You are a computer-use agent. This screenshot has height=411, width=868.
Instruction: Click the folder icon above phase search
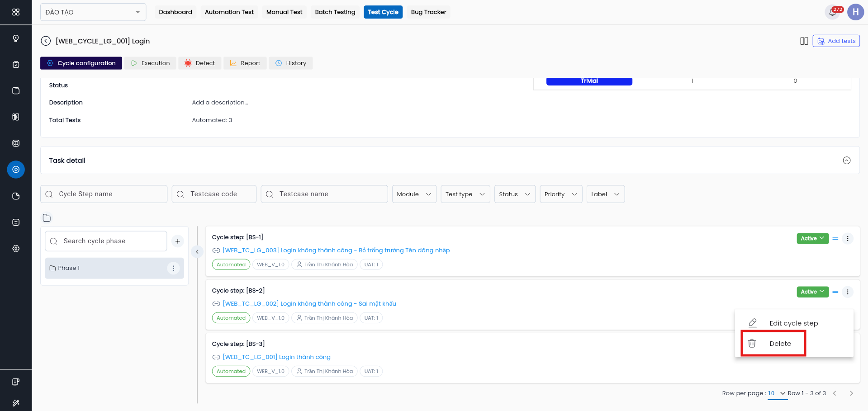pyautogui.click(x=47, y=218)
